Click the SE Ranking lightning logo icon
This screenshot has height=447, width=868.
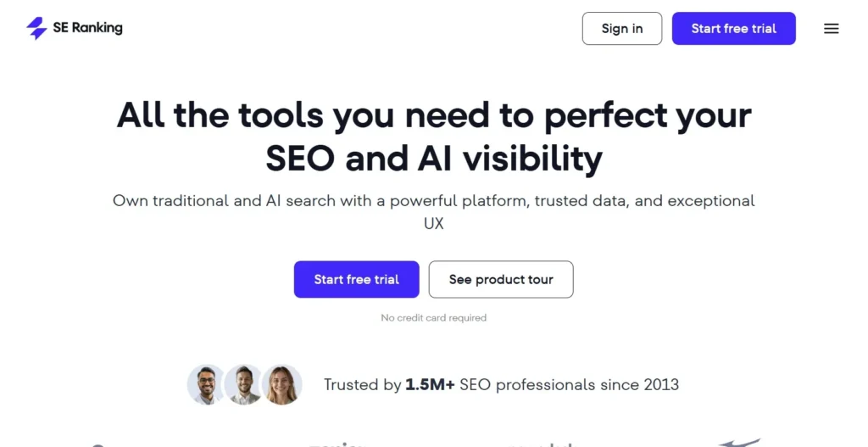36,28
